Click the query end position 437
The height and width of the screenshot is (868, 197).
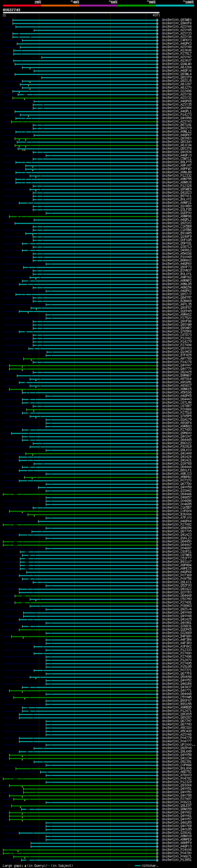(x=155, y=15)
